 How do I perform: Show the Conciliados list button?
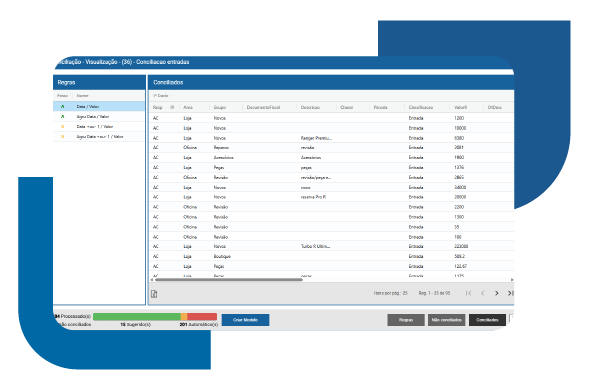[x=487, y=320]
